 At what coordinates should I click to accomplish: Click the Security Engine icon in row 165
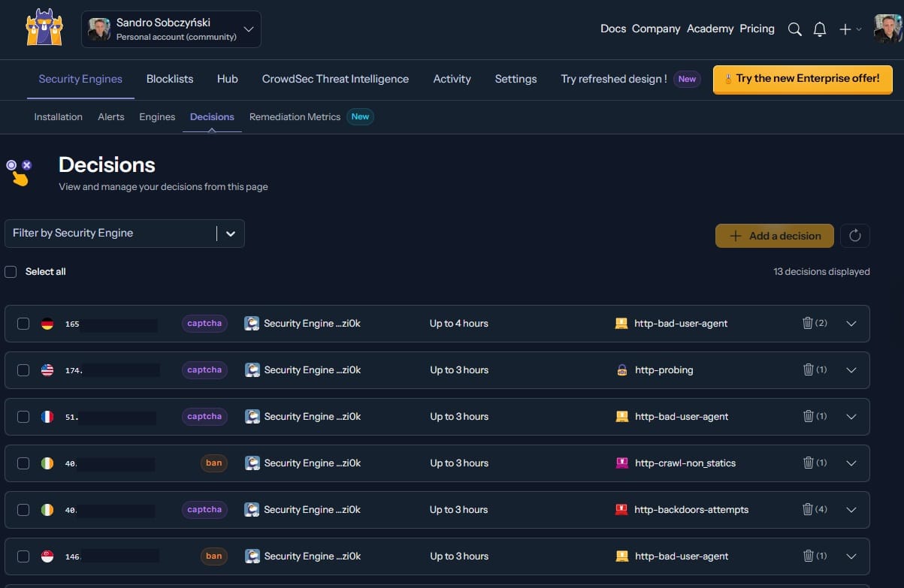[252, 324]
